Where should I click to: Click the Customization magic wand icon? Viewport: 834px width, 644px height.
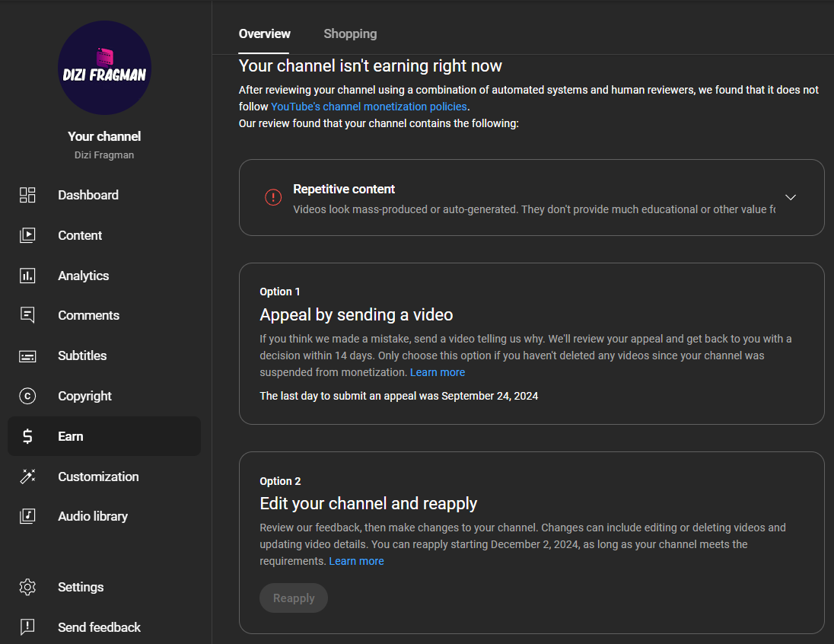(x=27, y=477)
